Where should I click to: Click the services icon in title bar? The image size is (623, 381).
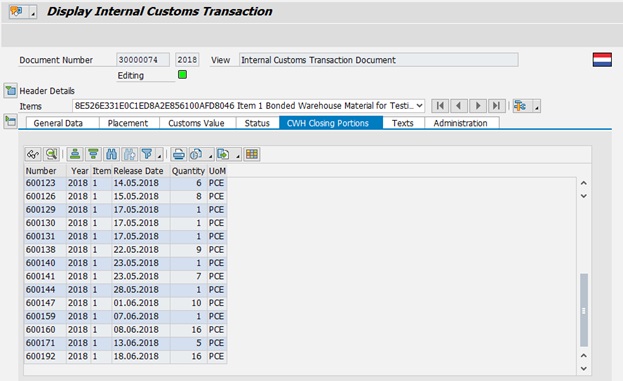(x=16, y=12)
